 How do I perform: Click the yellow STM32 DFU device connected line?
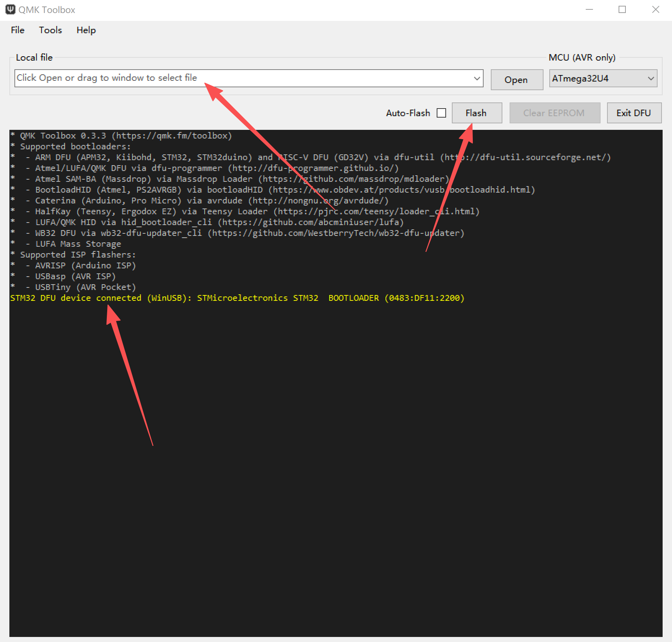(237, 298)
